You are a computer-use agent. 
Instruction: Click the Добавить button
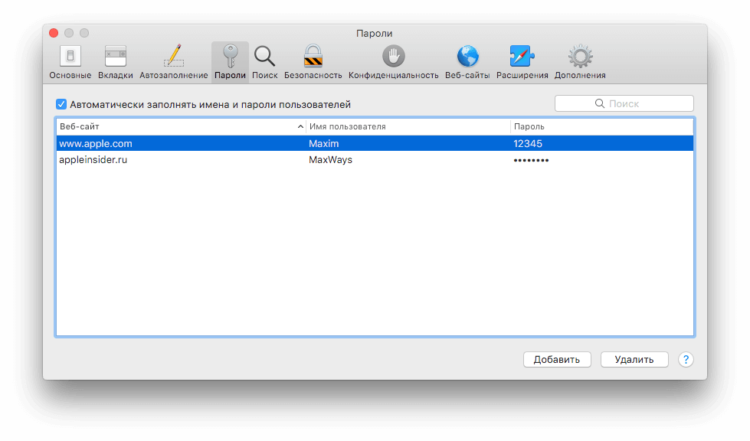pos(557,360)
